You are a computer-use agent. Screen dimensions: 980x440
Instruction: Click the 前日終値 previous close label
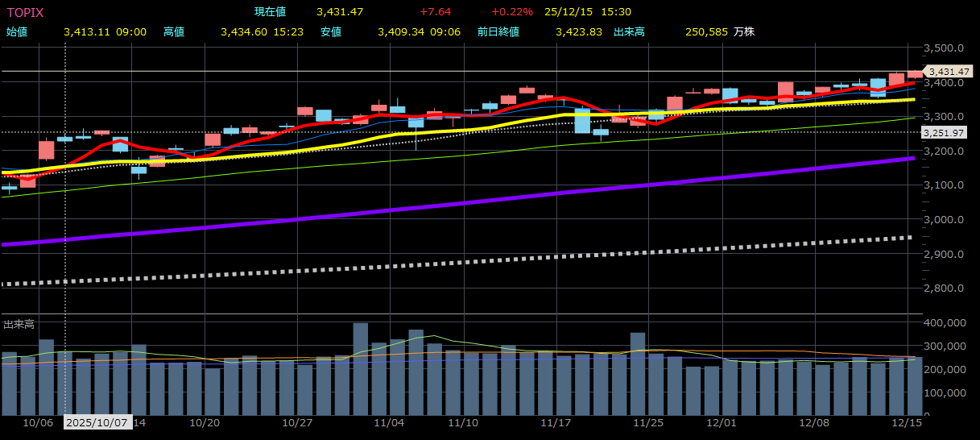click(x=498, y=32)
